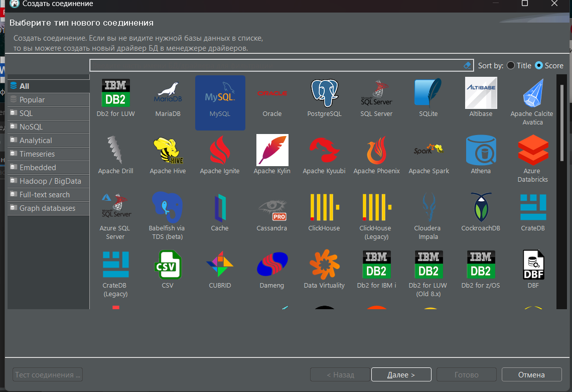Select the CrateDB driver icon
Image resolution: width=572 pixels, height=392 pixels.
[x=533, y=207]
